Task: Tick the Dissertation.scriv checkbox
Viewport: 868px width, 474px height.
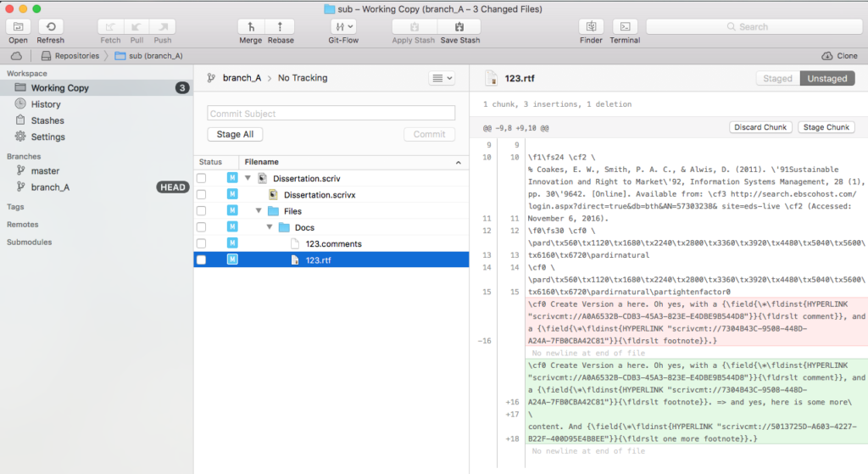Action: click(x=202, y=178)
